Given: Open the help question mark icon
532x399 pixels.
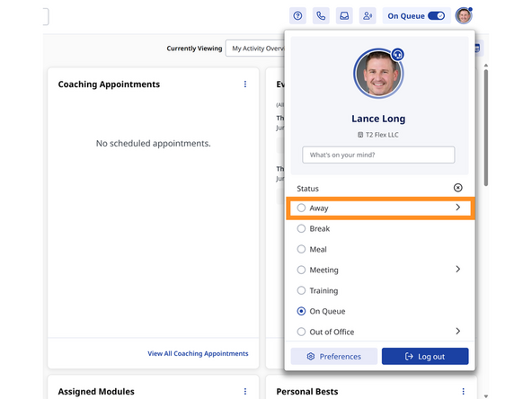Looking at the screenshot, I should coord(297,15).
